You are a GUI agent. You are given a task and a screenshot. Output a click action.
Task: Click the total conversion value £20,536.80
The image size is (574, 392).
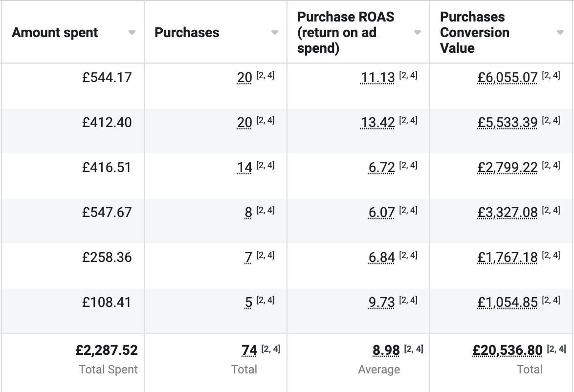coord(508,350)
